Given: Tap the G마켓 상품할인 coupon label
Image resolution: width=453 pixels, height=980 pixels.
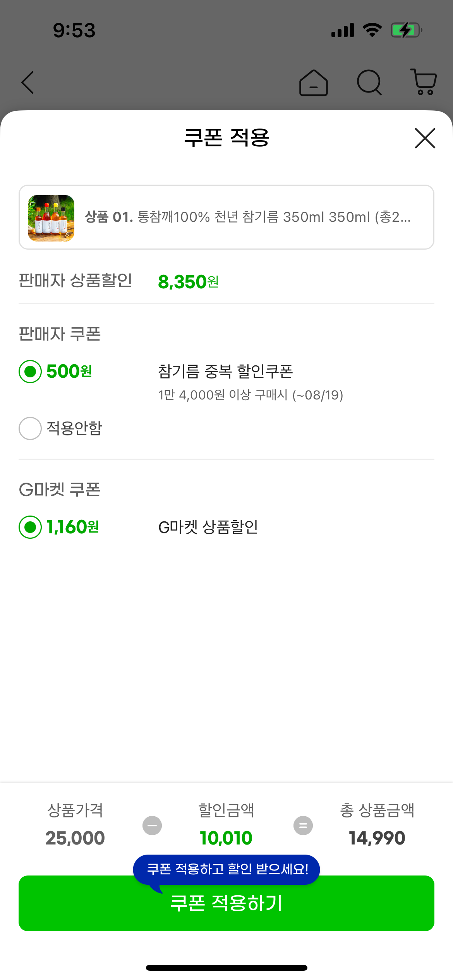Looking at the screenshot, I should [208, 527].
